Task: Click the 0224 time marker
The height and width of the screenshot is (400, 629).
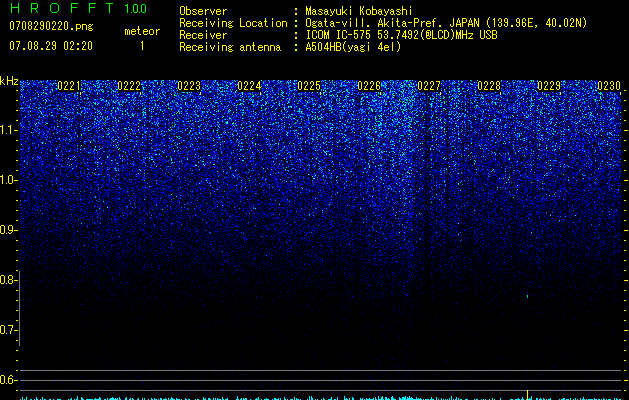Action: coord(249,86)
